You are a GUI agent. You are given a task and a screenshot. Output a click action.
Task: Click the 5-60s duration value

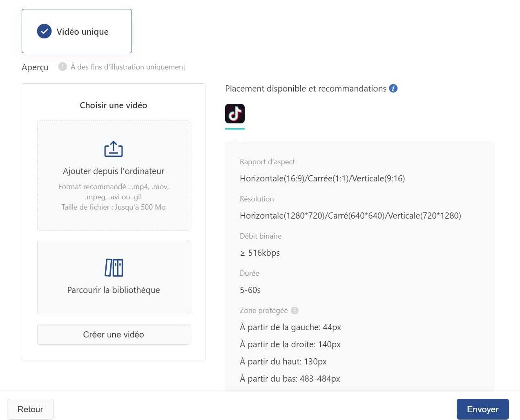(250, 290)
